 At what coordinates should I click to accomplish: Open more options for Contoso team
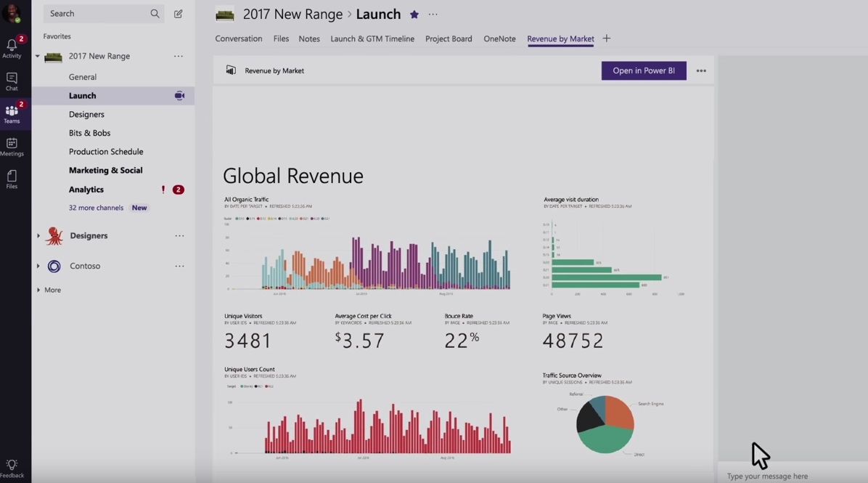pos(179,266)
